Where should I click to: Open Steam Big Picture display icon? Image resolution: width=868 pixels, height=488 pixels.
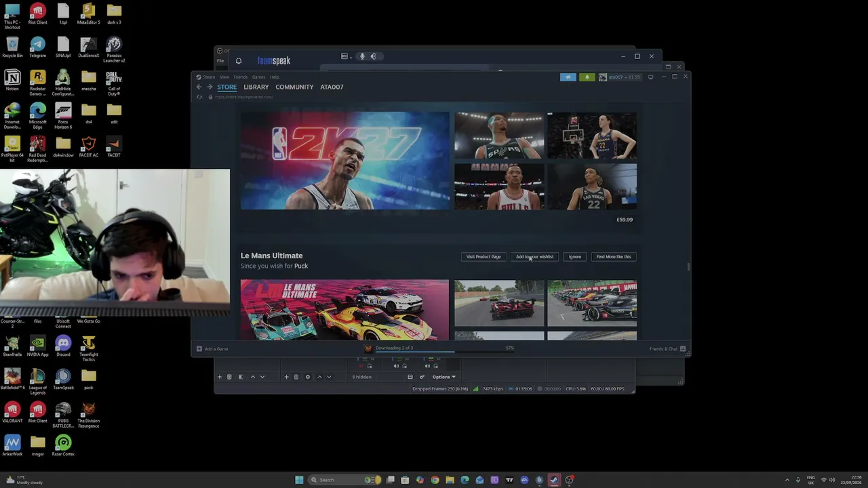(x=650, y=77)
